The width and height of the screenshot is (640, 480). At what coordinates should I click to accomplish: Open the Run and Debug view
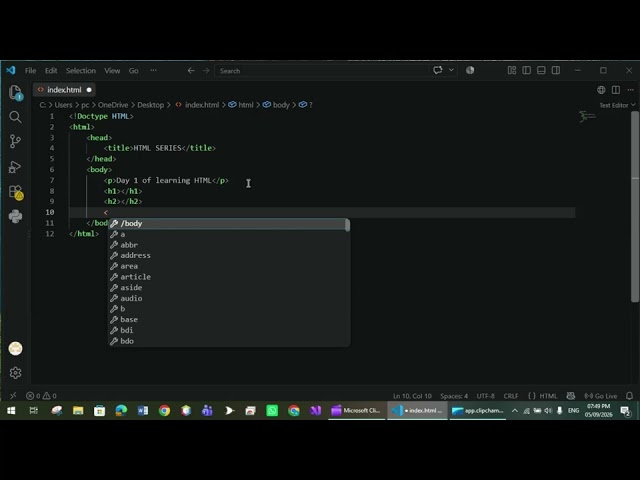pos(15,167)
